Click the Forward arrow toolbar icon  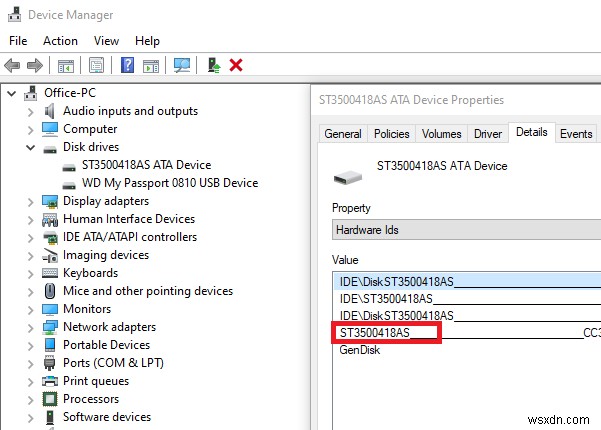35,66
